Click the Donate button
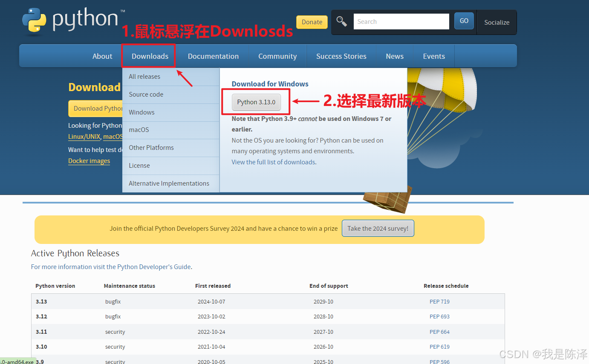The height and width of the screenshot is (364, 589). [x=312, y=22]
